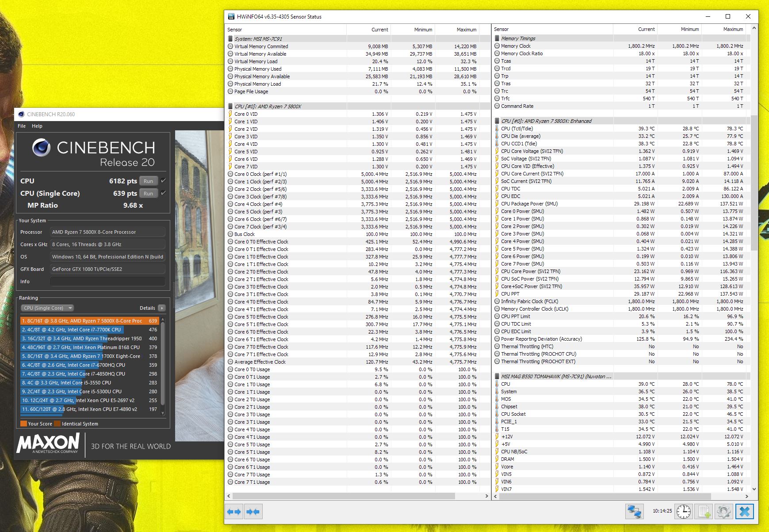Open the Help menu in Cinebench
Image resolution: width=769 pixels, height=532 pixels.
point(37,126)
